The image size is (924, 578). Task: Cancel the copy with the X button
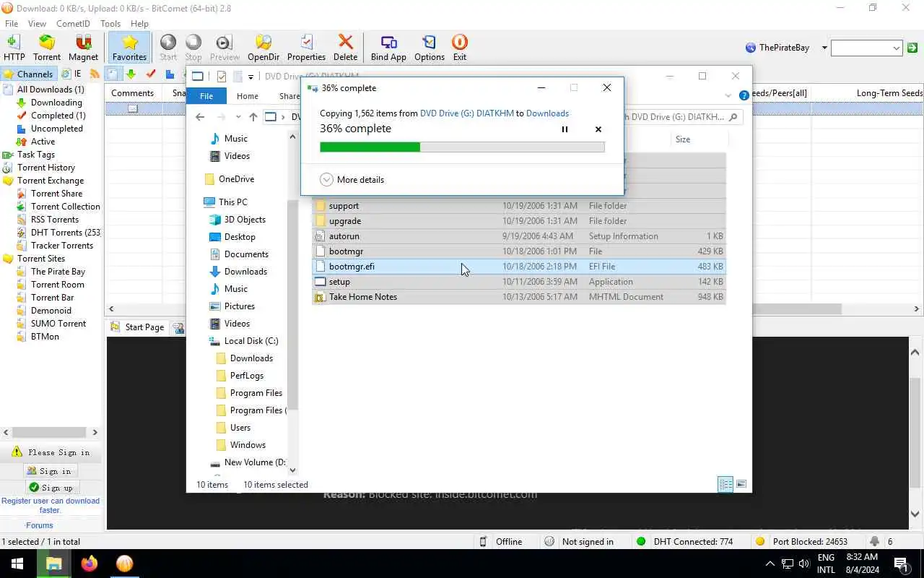[x=598, y=129]
